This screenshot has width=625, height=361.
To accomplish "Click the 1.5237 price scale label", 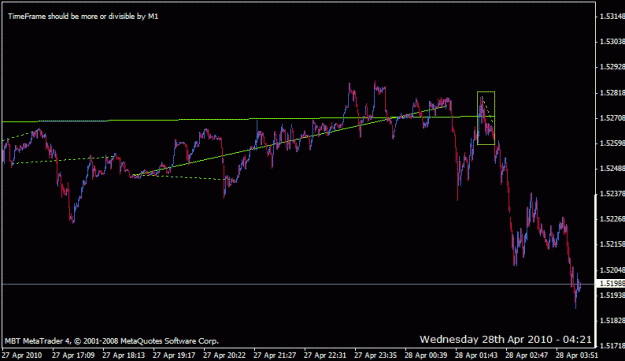I will click(612, 194).
